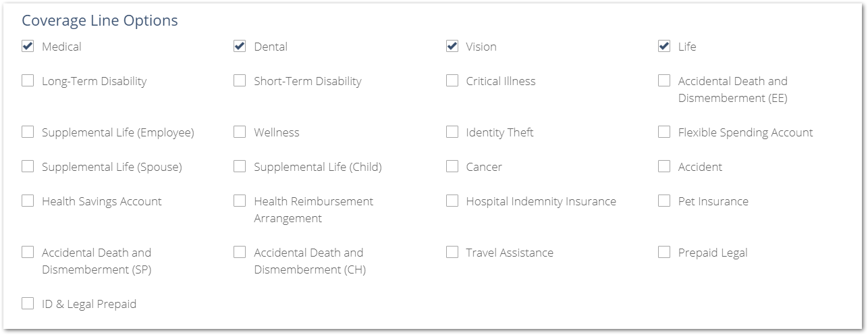868x335 pixels.
Task: Check the Wellness coverage box
Action: point(240,132)
